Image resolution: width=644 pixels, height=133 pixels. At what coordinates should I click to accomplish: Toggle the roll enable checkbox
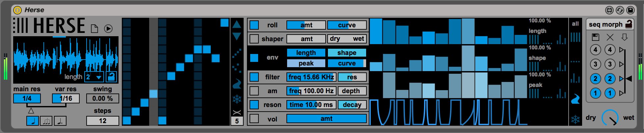pos(254,25)
